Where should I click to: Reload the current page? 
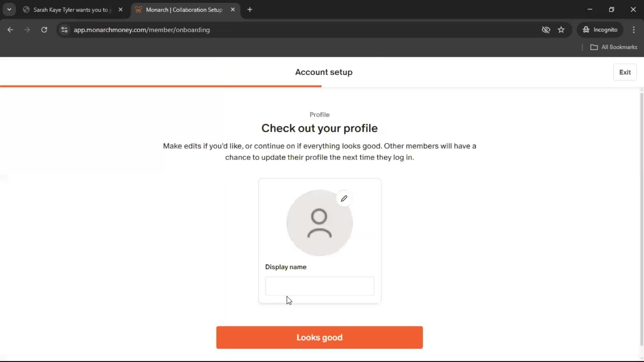click(44, 30)
